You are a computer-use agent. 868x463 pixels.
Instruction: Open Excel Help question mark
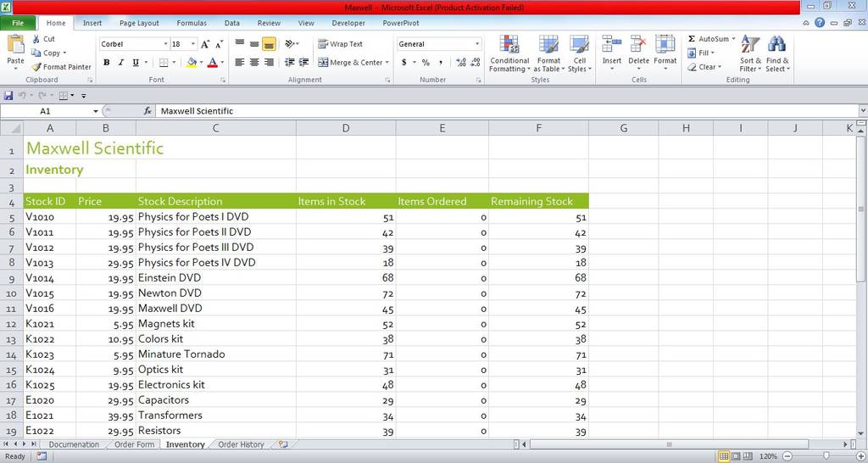click(x=820, y=23)
